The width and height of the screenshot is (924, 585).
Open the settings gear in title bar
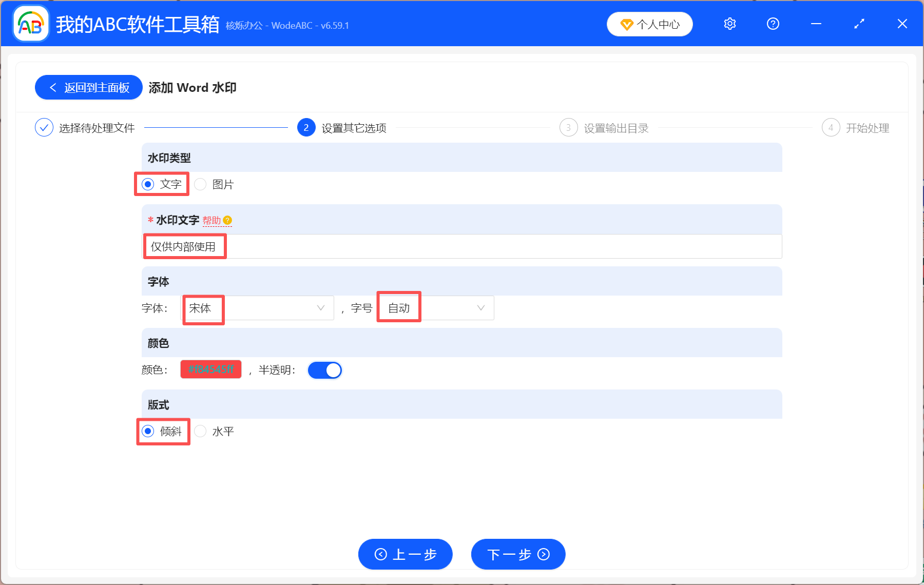coord(729,24)
